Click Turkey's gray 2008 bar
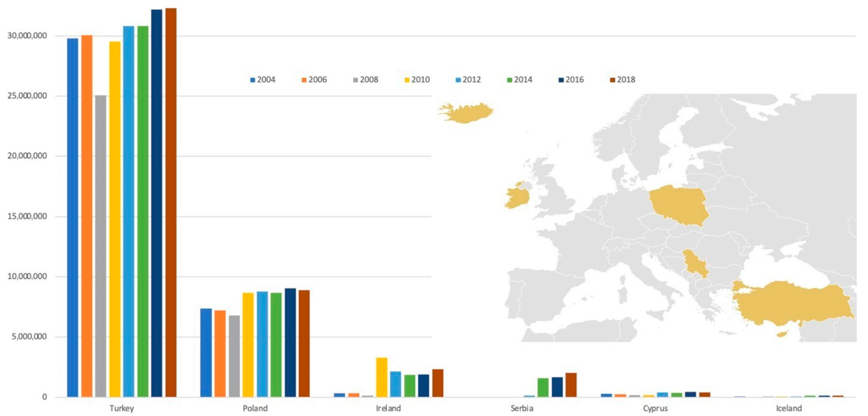This screenshot has height=416, width=868. [100, 246]
